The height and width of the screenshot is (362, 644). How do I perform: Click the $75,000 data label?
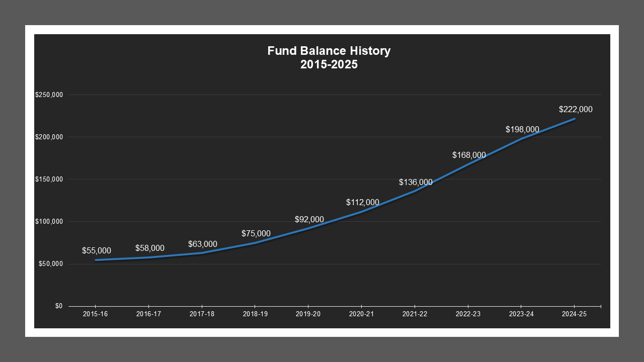(256, 233)
